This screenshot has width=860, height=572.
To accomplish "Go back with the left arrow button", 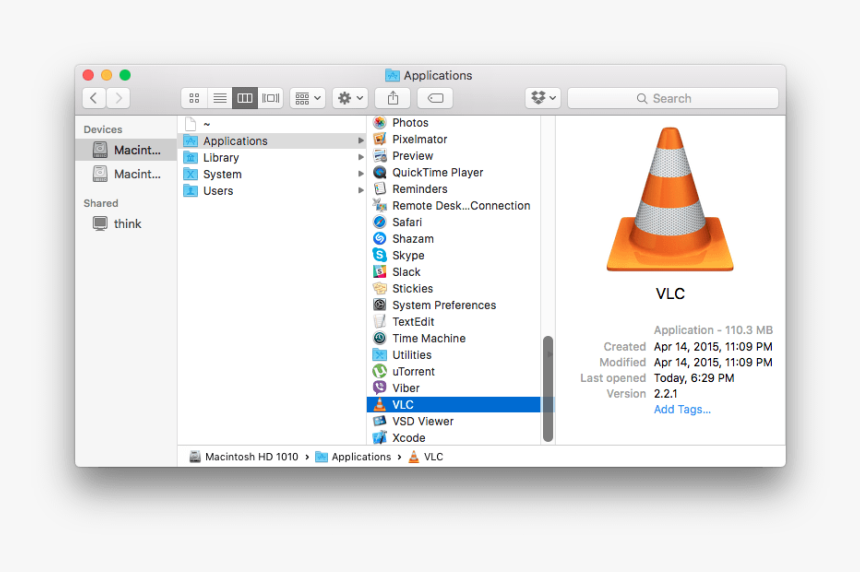I will [x=94, y=98].
